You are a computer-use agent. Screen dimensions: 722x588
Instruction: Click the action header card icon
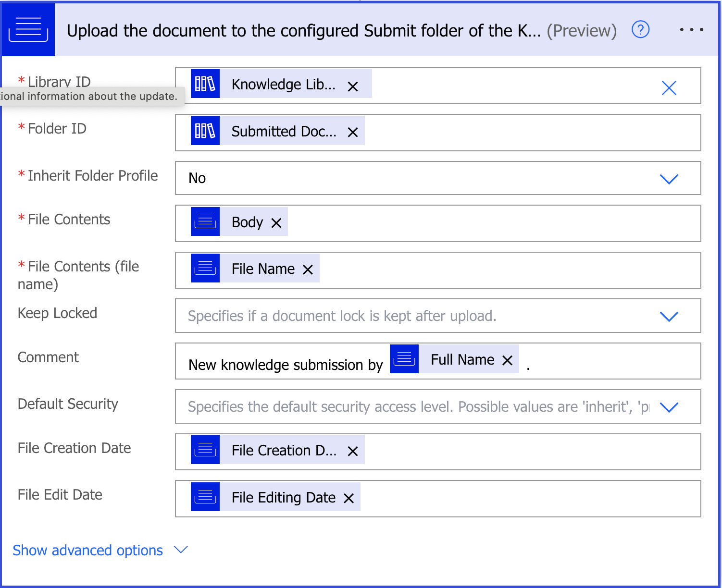click(28, 30)
